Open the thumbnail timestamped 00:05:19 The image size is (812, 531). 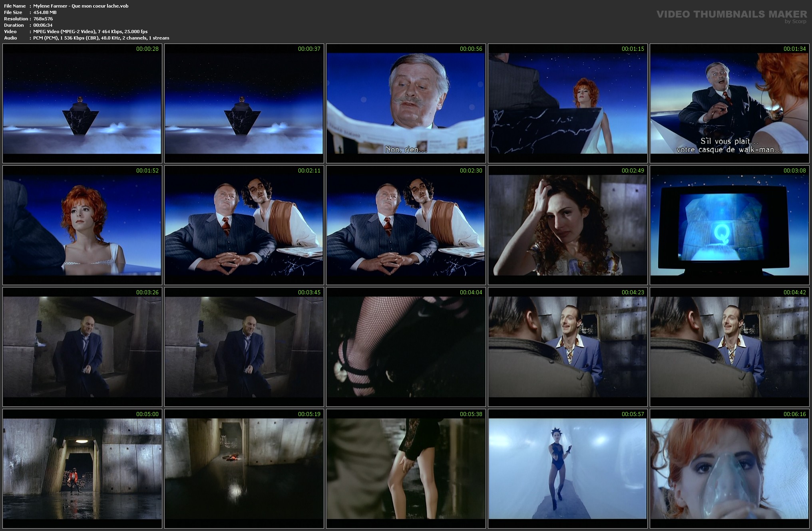tap(244, 468)
